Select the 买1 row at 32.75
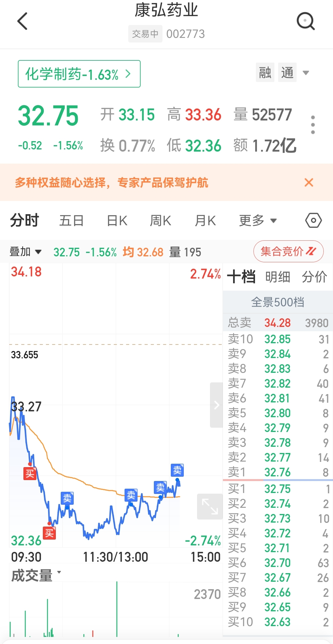Image resolution: width=333 pixels, height=644 pixels. (x=278, y=489)
